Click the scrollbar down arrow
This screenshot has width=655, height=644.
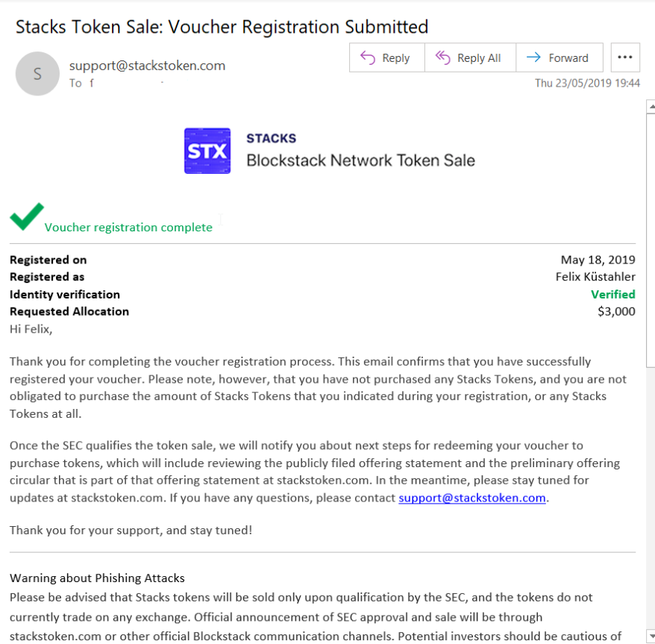(x=650, y=637)
